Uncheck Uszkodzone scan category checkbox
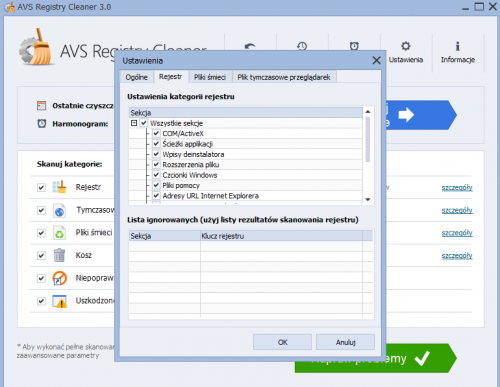This screenshot has width=500, height=387. [41, 301]
